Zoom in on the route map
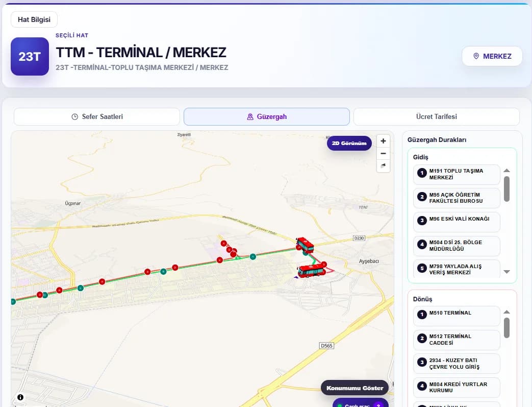The image size is (532, 407). (x=383, y=141)
